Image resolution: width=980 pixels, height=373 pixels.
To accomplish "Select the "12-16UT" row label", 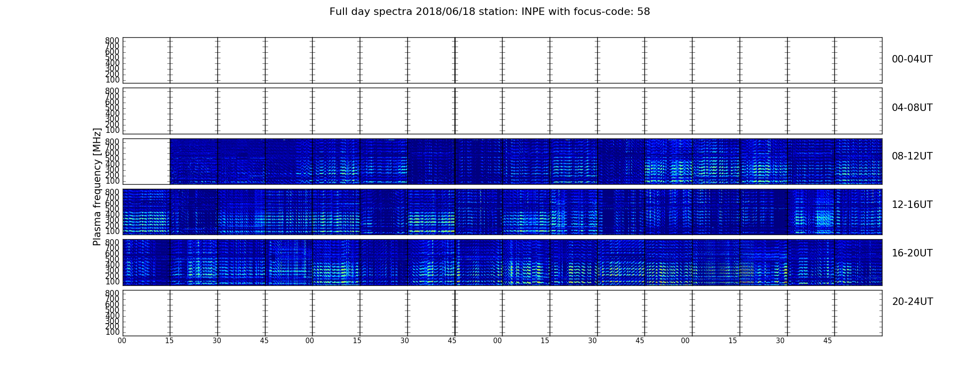I will pos(912,205).
